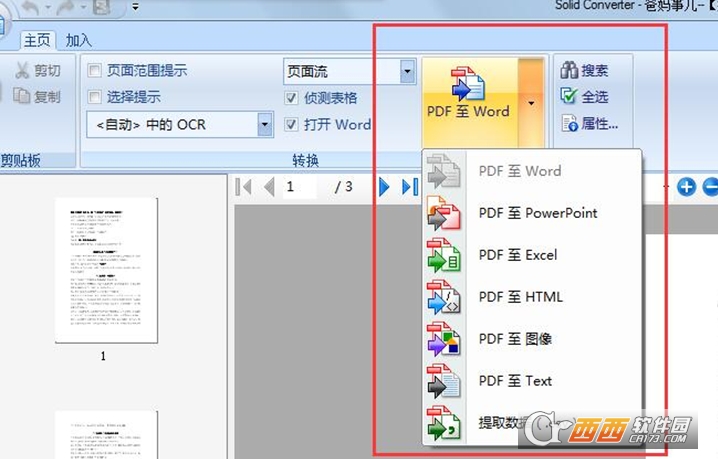Uncheck the 打开 Word checkbox
The width and height of the screenshot is (718, 459).
(x=291, y=124)
